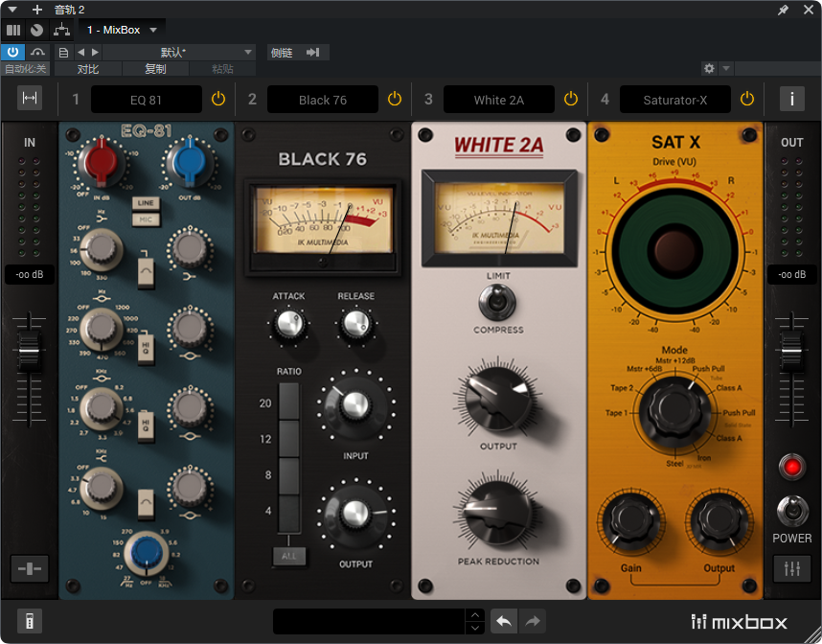Toggle the plugin bypass power button
The width and height of the screenshot is (822, 644).
click(12, 52)
